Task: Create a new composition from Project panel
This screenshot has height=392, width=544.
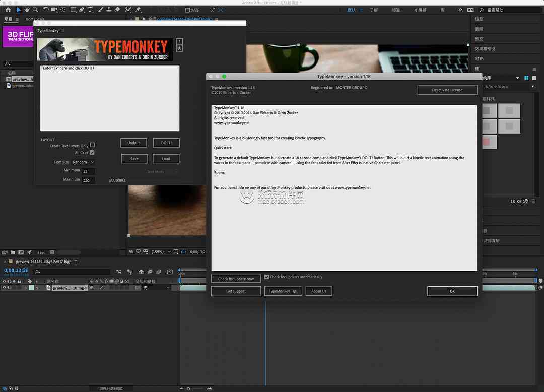Action: click(x=21, y=252)
